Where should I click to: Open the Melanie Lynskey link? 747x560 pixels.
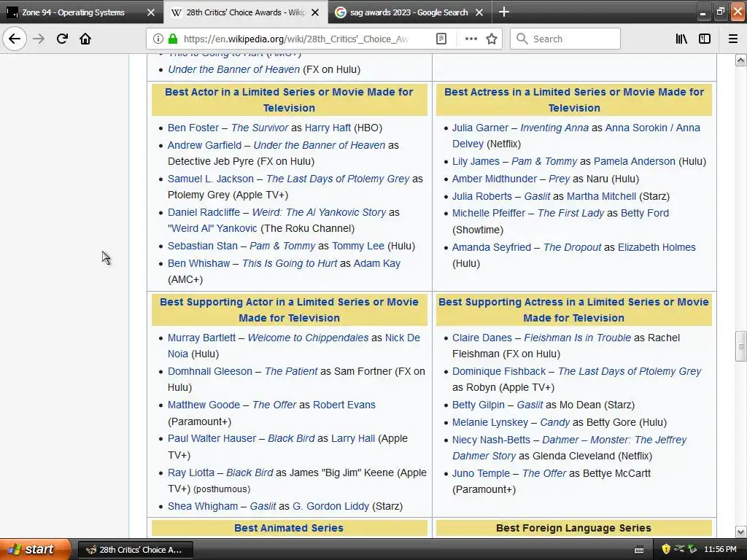[489, 422]
